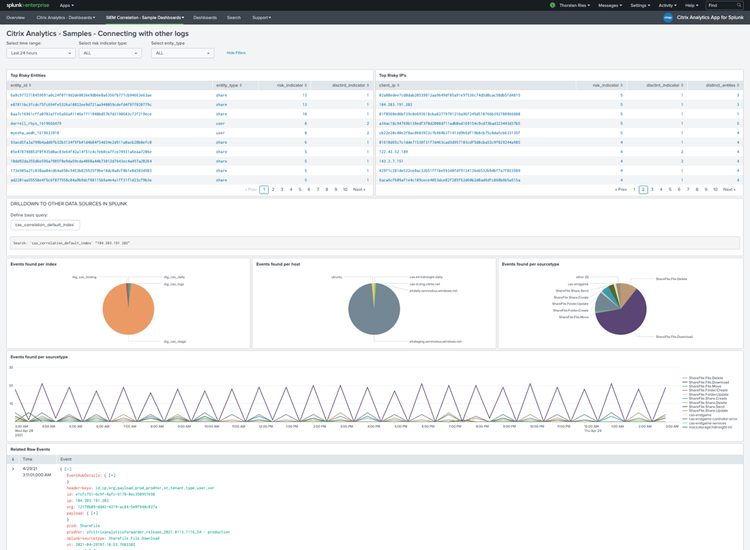Expand the raw event row dated 4/29/21
This screenshot has width=750, height=550.
tap(13, 469)
